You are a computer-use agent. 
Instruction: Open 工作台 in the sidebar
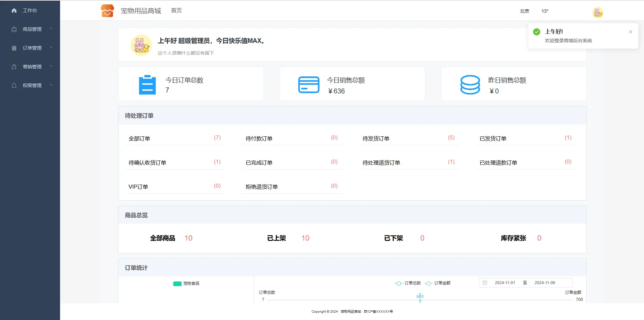pos(30,10)
